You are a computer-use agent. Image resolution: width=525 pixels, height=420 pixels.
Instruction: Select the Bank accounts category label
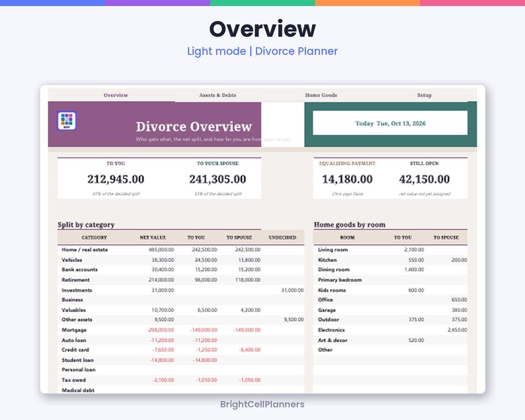(79, 270)
